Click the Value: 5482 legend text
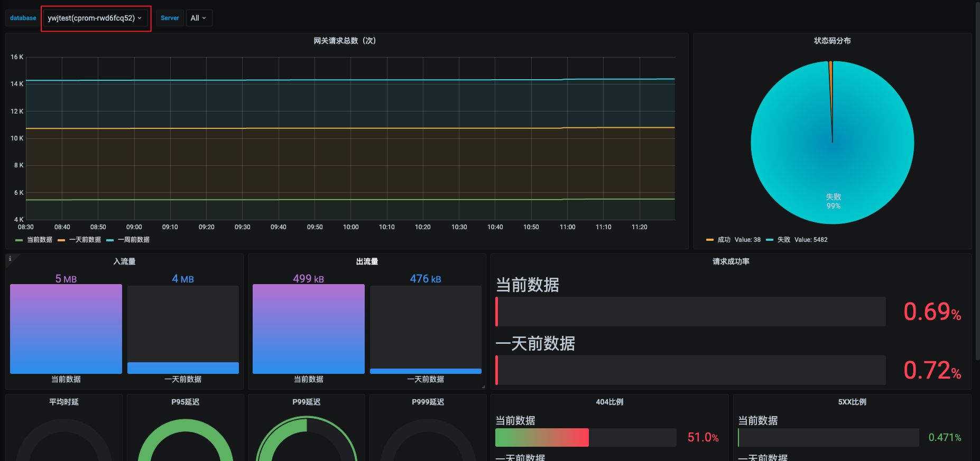Image resolution: width=980 pixels, height=461 pixels. (811, 240)
